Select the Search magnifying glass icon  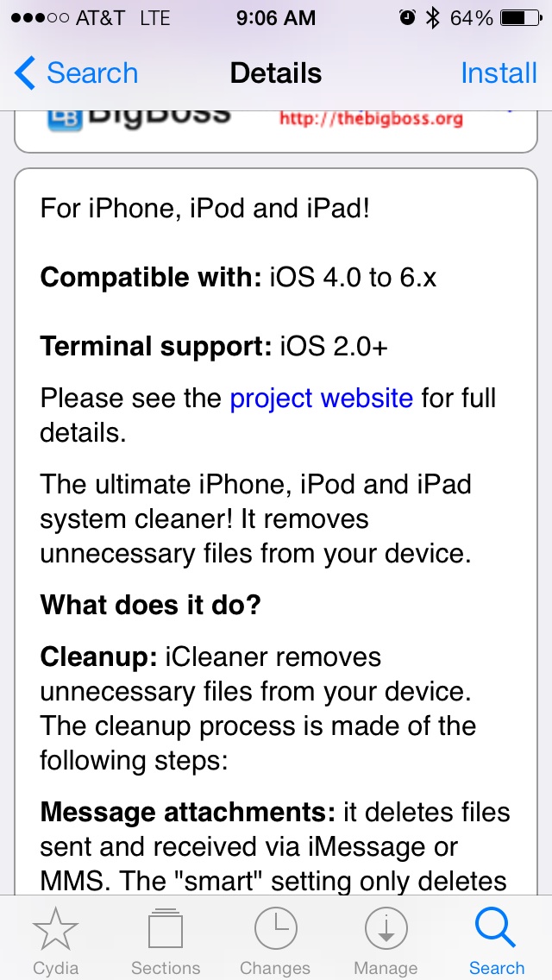click(x=496, y=928)
